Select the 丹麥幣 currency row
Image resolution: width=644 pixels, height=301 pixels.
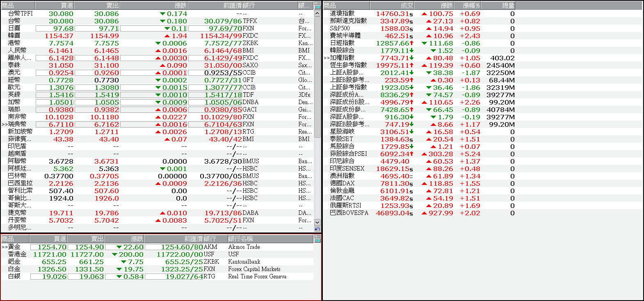pos(157,220)
